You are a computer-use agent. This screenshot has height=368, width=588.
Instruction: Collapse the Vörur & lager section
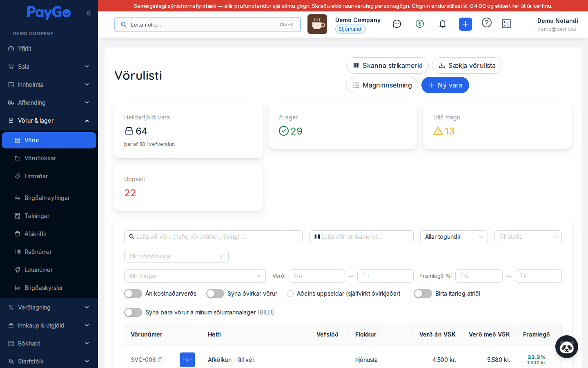pyautogui.click(x=49, y=121)
